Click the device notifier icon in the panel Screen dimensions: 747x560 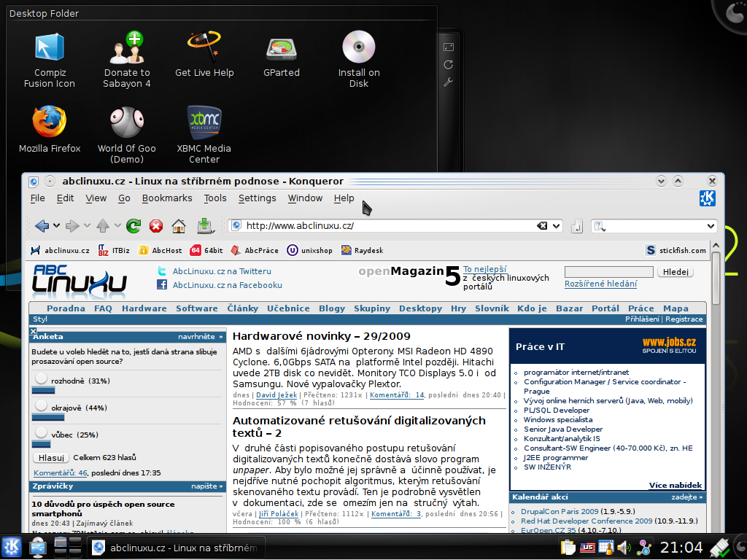(38, 547)
